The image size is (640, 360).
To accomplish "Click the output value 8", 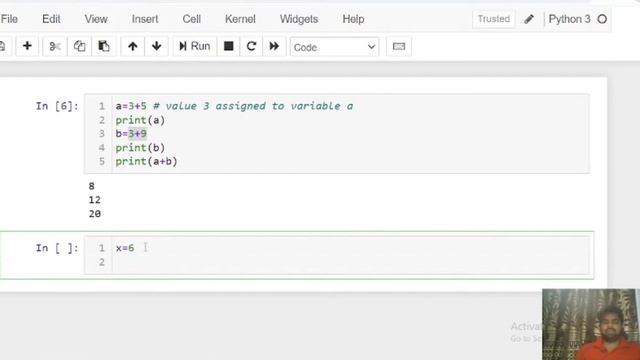I will pos(91,186).
